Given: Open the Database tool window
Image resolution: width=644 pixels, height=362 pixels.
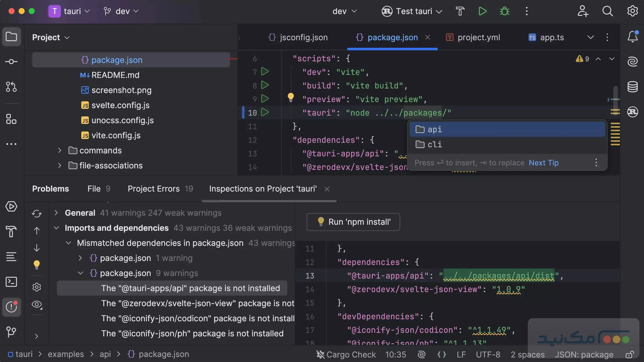Looking at the screenshot, I should [633, 87].
